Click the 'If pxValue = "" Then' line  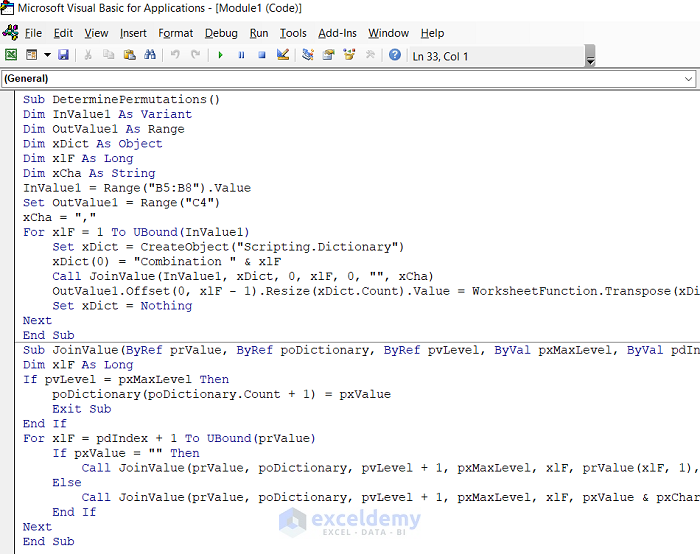tap(126, 453)
